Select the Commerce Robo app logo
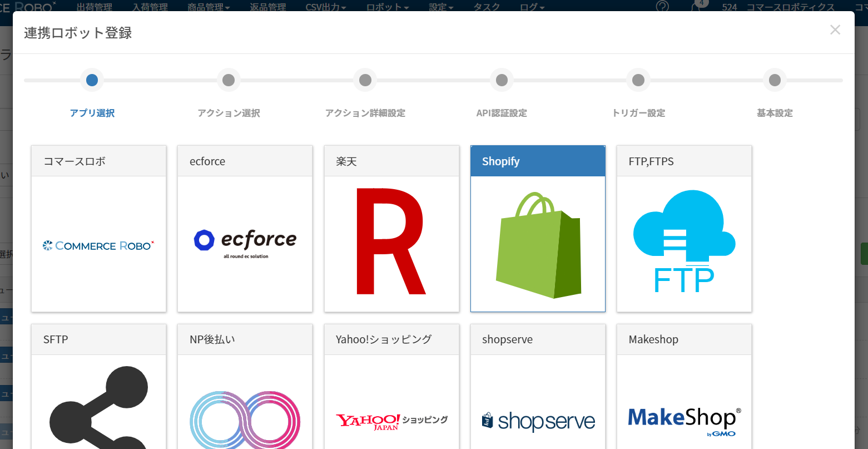868x449 pixels. pos(98,245)
